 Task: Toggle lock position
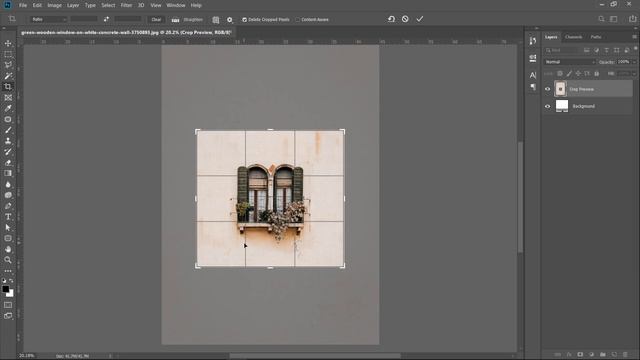[578, 73]
